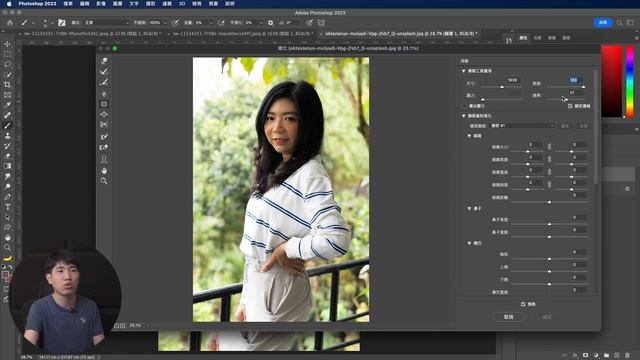Image resolution: width=640 pixels, height=360 pixels.
Task: Select Liquify Reconstruct tool
Action: pos(104,71)
